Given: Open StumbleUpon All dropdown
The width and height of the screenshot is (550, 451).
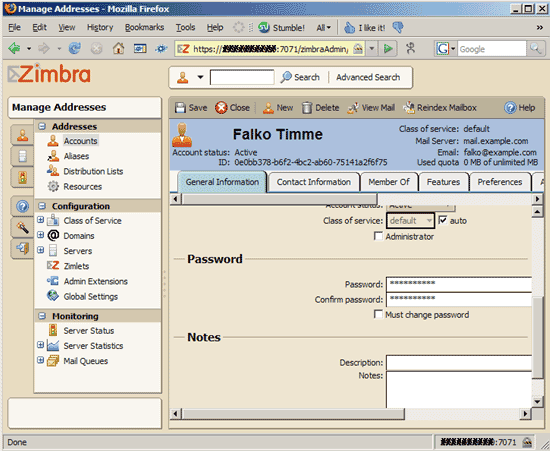Looking at the screenshot, I should [x=323, y=28].
